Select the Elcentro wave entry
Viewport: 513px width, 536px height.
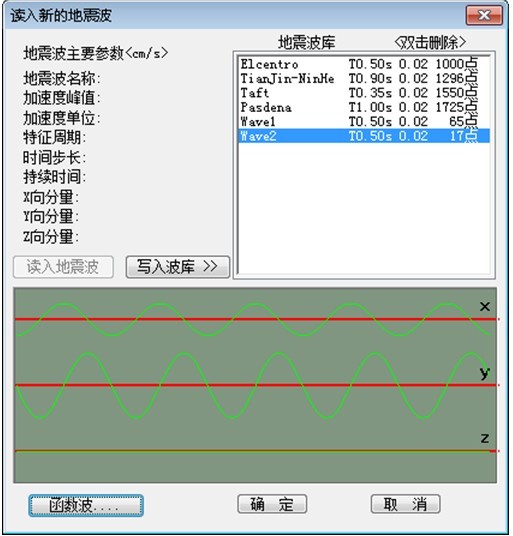(x=364, y=64)
